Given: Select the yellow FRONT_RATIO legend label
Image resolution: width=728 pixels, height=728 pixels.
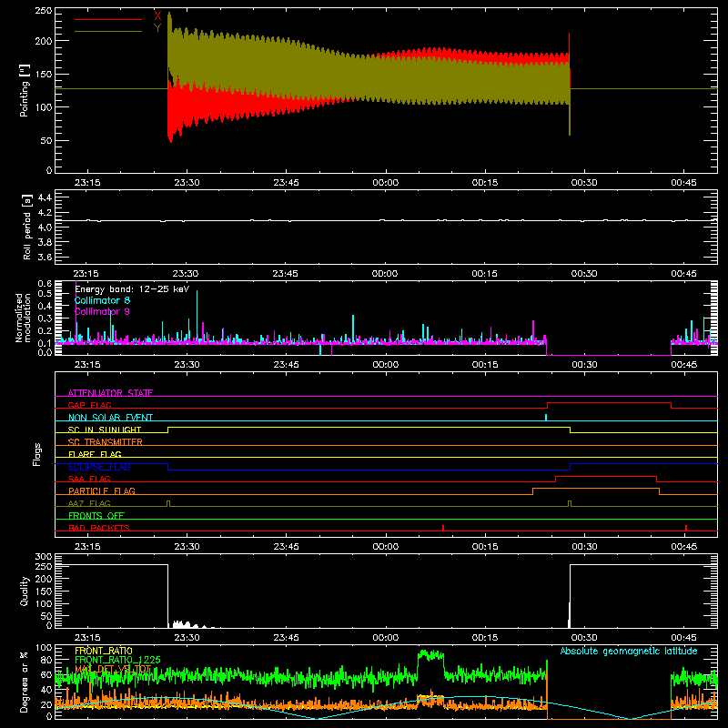Looking at the screenshot, I should [x=104, y=651].
